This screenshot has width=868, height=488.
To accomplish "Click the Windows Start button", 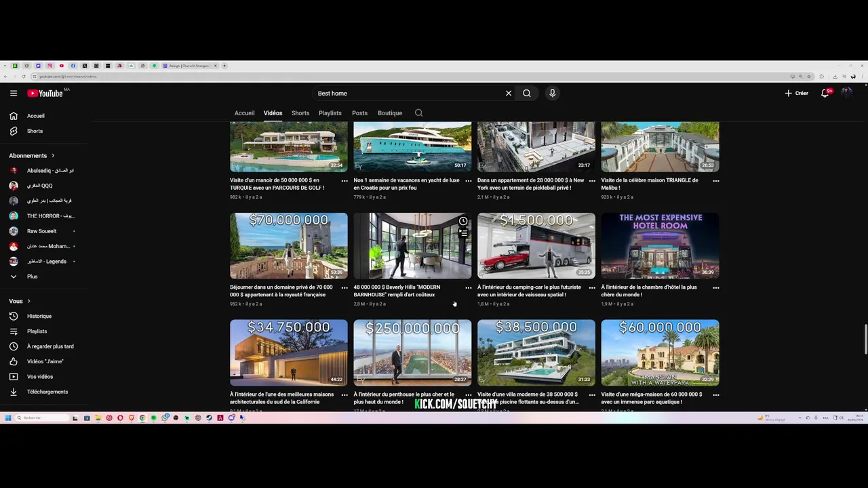I will coord(8,418).
